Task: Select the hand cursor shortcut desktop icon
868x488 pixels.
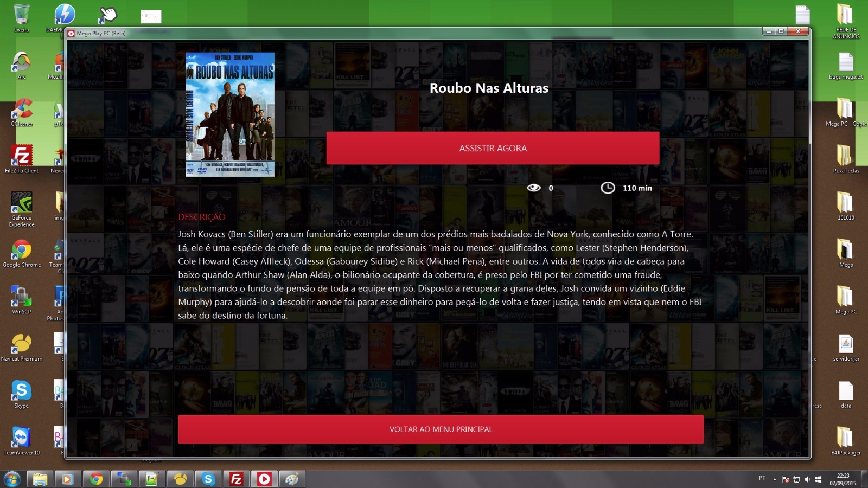Action: (107, 15)
